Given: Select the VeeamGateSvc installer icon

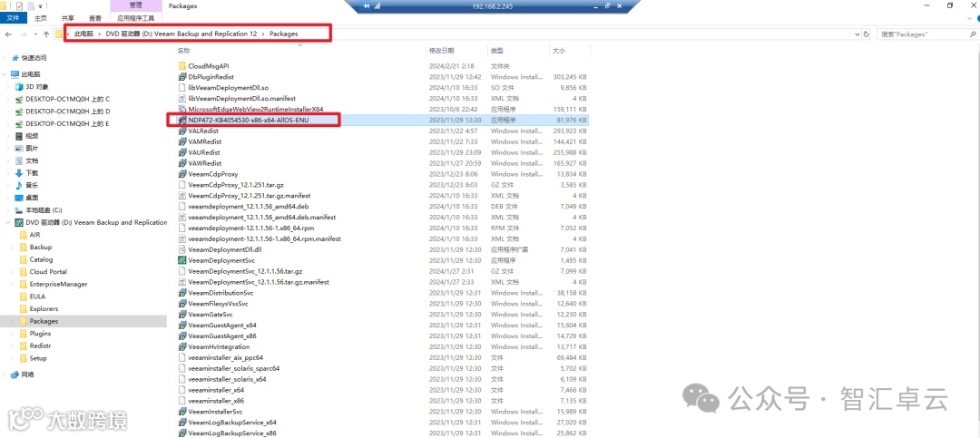Looking at the screenshot, I should (x=181, y=315).
